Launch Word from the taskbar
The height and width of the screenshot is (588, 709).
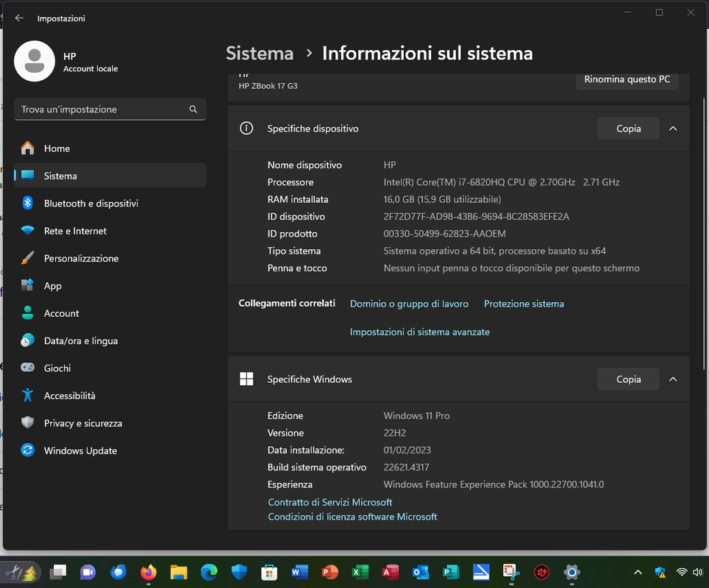(x=299, y=572)
